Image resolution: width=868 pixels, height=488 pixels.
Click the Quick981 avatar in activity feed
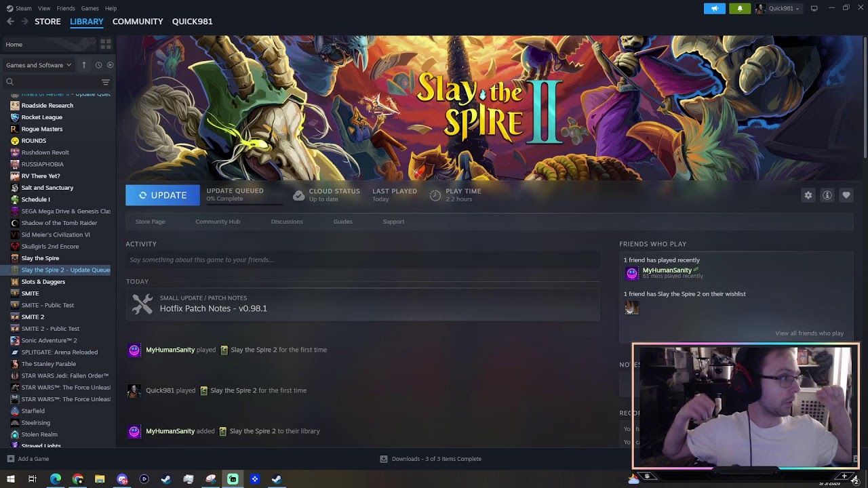pos(134,390)
